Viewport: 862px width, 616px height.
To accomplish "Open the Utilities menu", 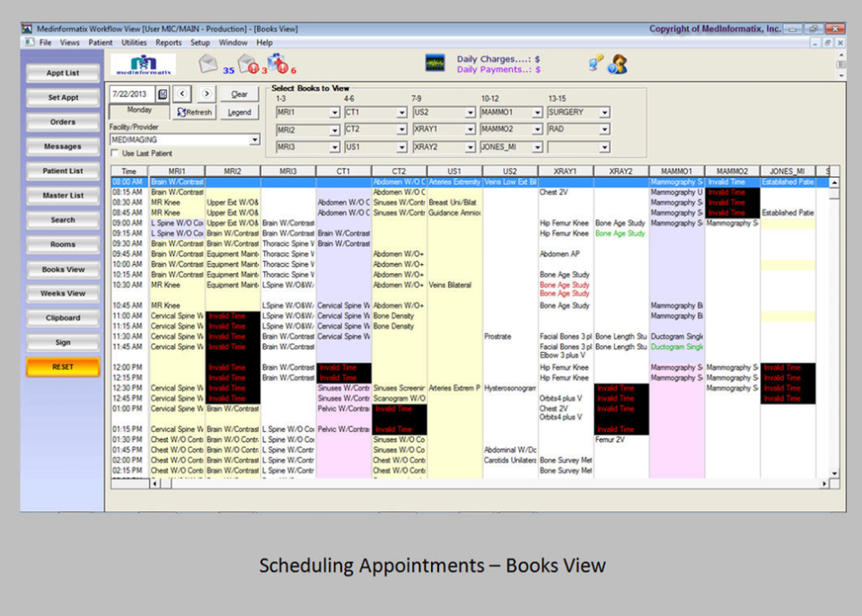I will tap(134, 42).
